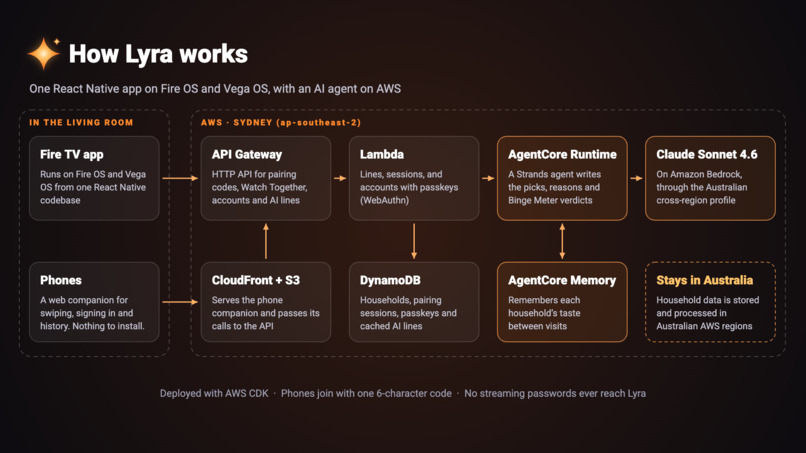806x453 pixels.
Task: Select the Phones card
Action: 94,302
